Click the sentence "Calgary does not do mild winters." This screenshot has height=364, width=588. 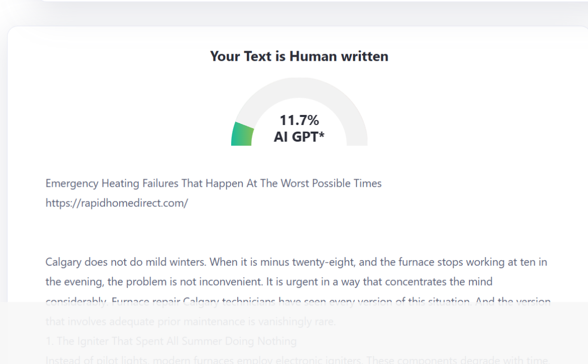[x=126, y=262]
